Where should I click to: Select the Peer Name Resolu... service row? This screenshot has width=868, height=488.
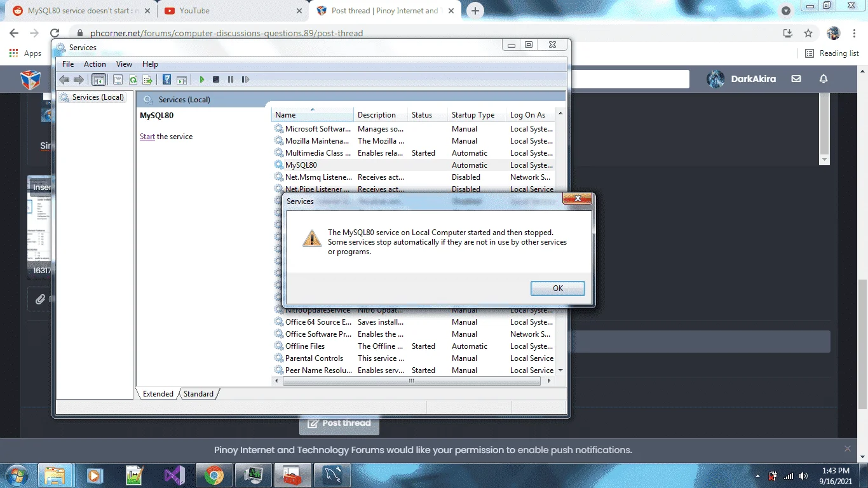click(x=414, y=370)
